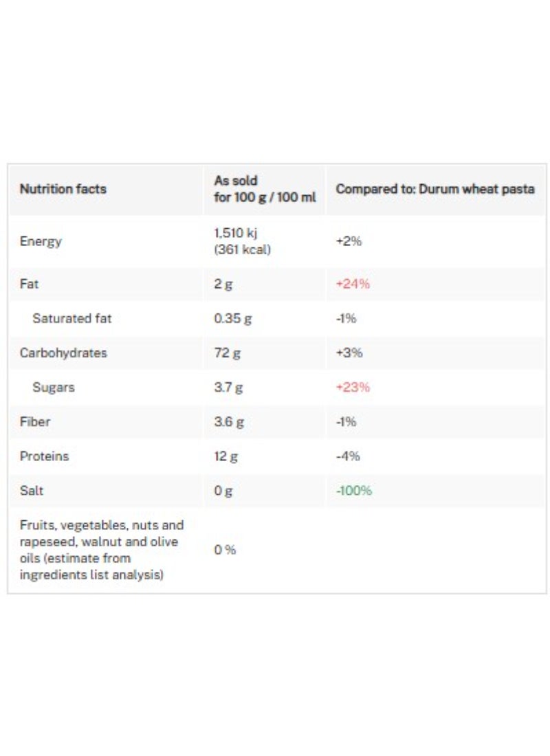Viewport: 550px width, 756px height.
Task: Click the green -100% salt comparison
Action: [353, 491]
